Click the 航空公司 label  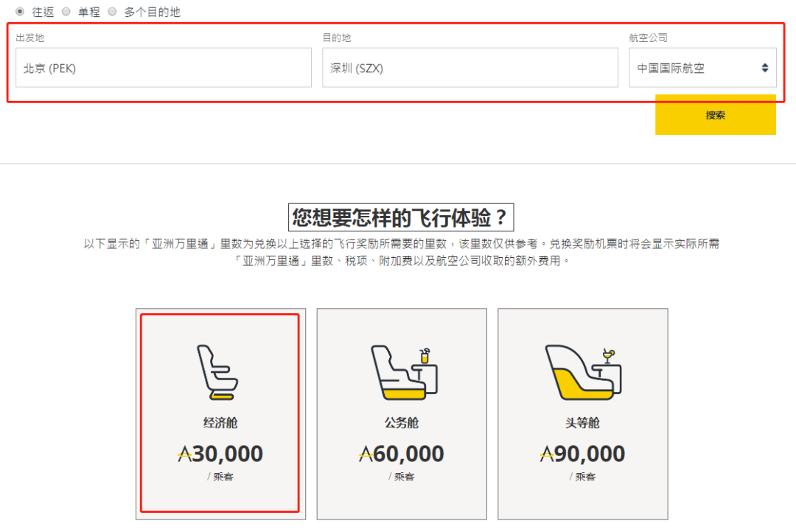tap(649, 38)
